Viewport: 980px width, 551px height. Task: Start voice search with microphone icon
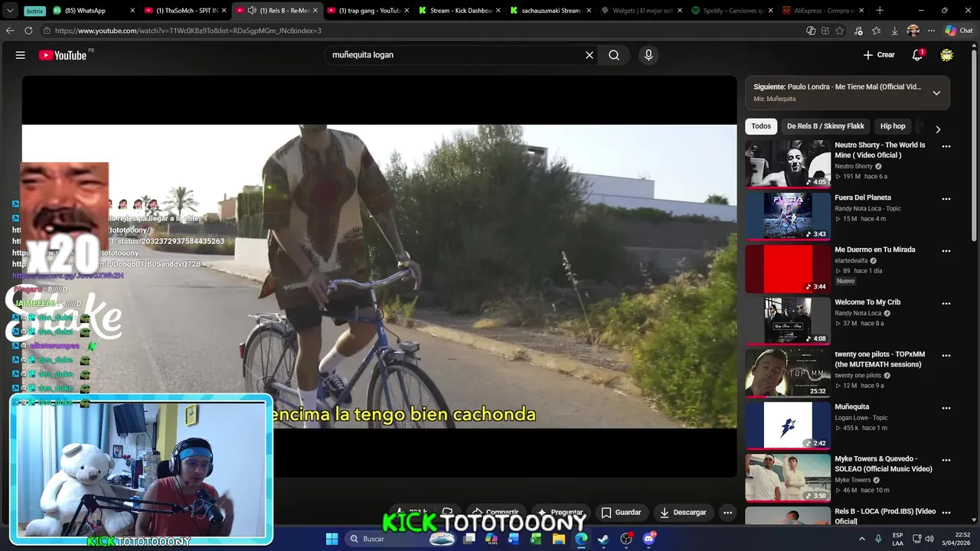click(x=648, y=55)
